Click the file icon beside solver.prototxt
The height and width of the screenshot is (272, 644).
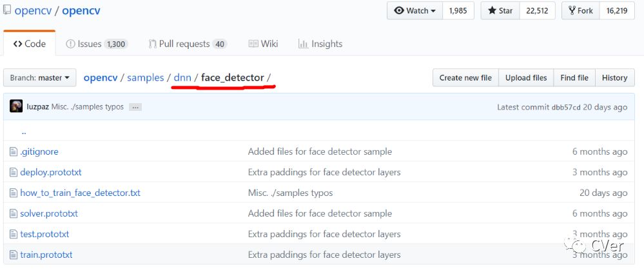click(x=14, y=213)
